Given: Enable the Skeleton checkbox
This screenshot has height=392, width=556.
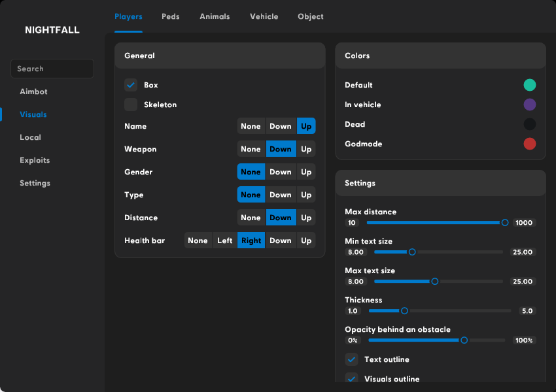Looking at the screenshot, I should coord(131,105).
